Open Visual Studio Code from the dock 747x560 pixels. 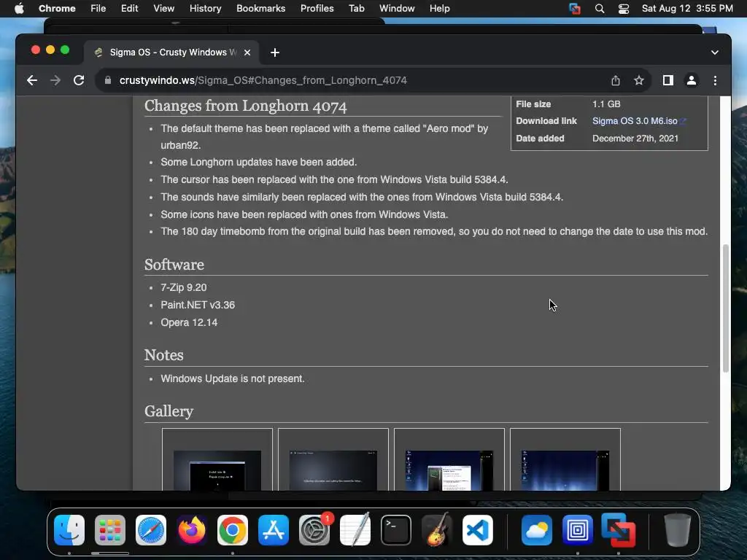click(478, 530)
